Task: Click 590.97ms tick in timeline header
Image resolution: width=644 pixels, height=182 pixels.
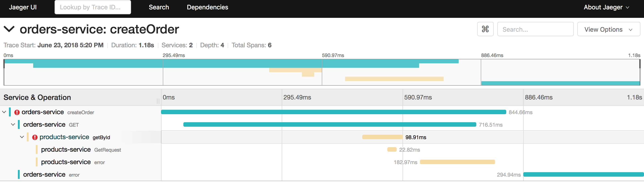Action: pos(418,97)
